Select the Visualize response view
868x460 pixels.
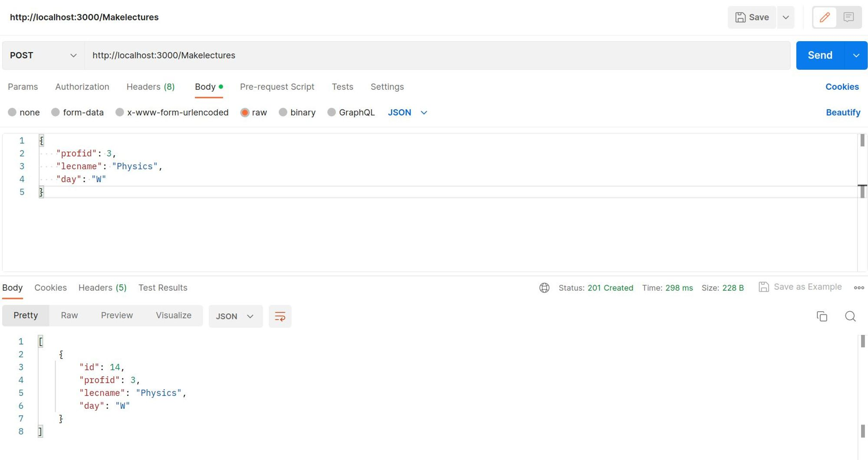[174, 315]
